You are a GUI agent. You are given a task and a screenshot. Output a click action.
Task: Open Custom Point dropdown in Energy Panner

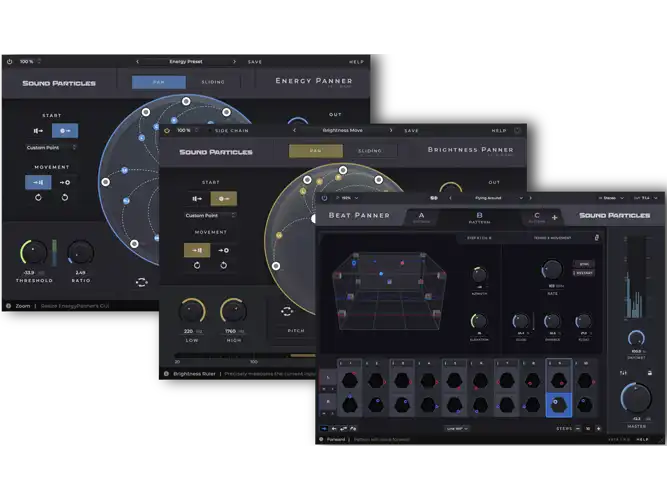[51, 148]
